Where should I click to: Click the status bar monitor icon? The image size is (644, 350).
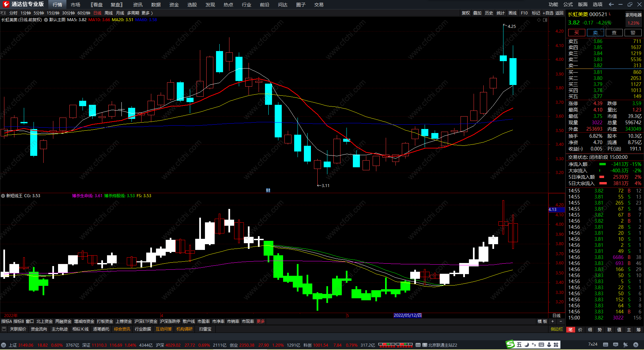coord(615,345)
